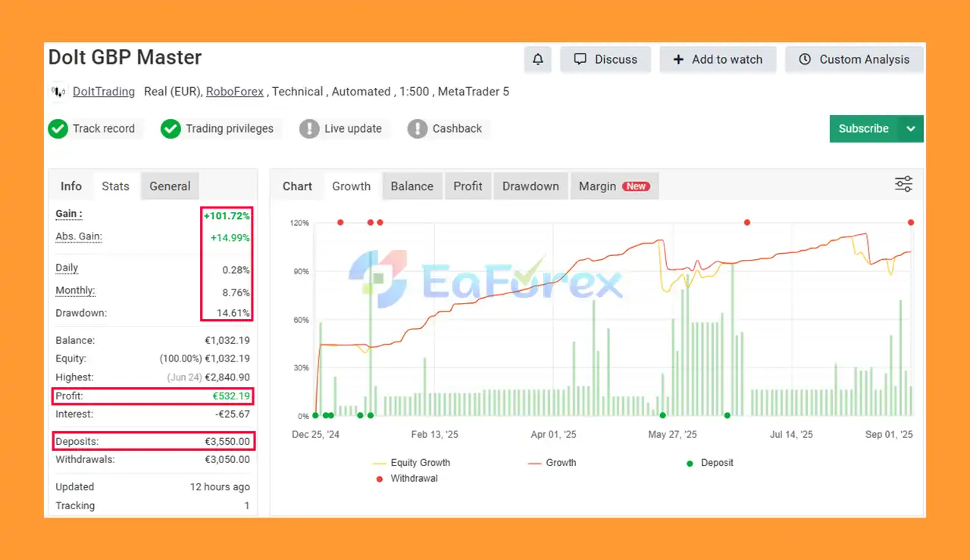Toggle Withdrawal legend series
The image size is (970, 560).
tap(406, 479)
